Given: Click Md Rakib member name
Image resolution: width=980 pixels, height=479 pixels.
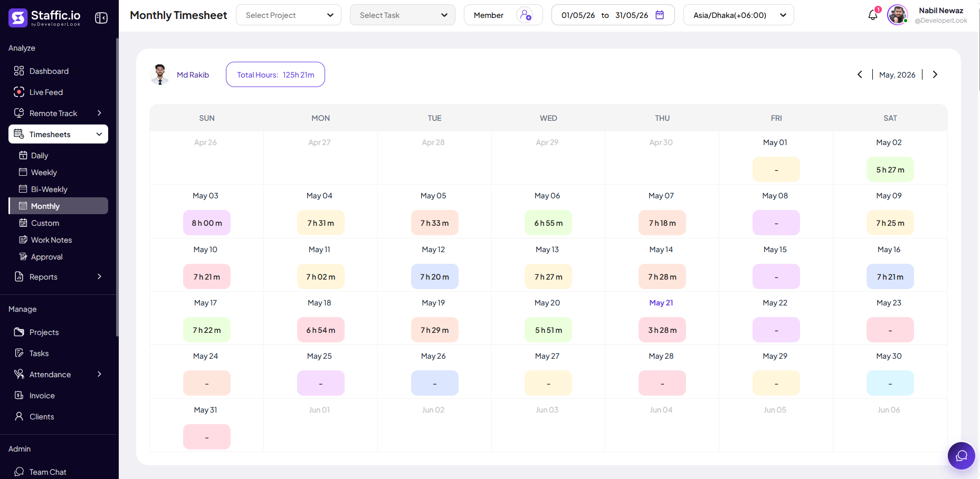Looking at the screenshot, I should [193, 74].
